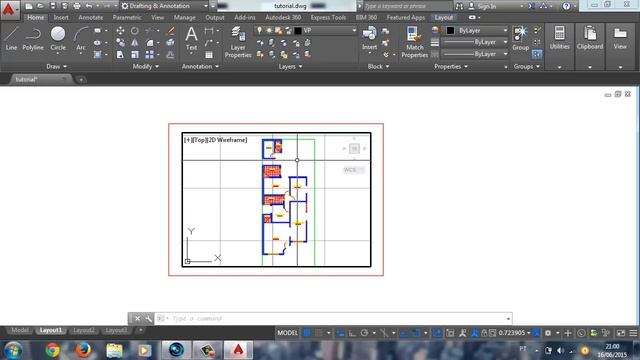The width and height of the screenshot is (640, 360).
Task: Click the Erase tool icon
Action: [x=171, y=31]
